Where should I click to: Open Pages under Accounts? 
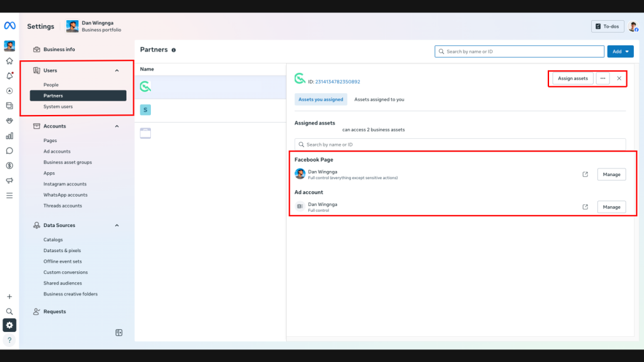click(50, 140)
